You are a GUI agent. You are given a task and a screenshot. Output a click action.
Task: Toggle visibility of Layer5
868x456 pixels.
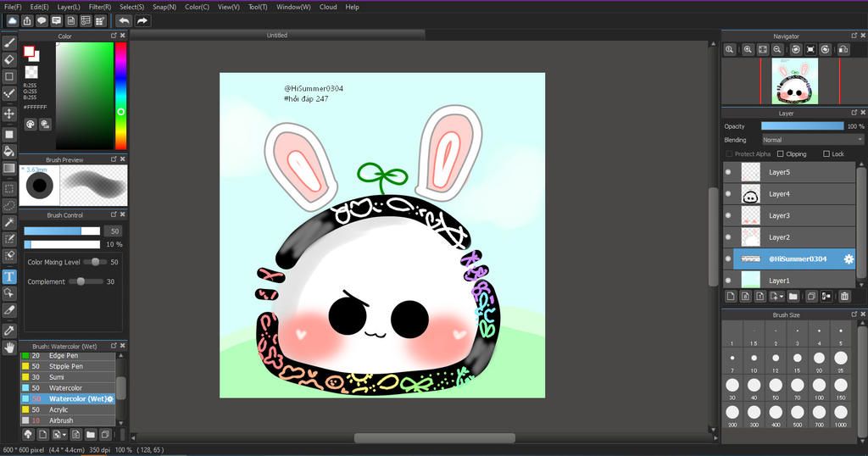pos(728,172)
